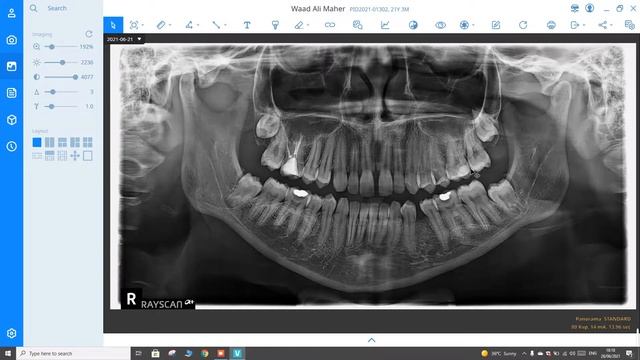Image resolution: width=640 pixels, height=360 pixels.
Task: Expand region capture tool dropdown arrow
Action: (142, 25)
